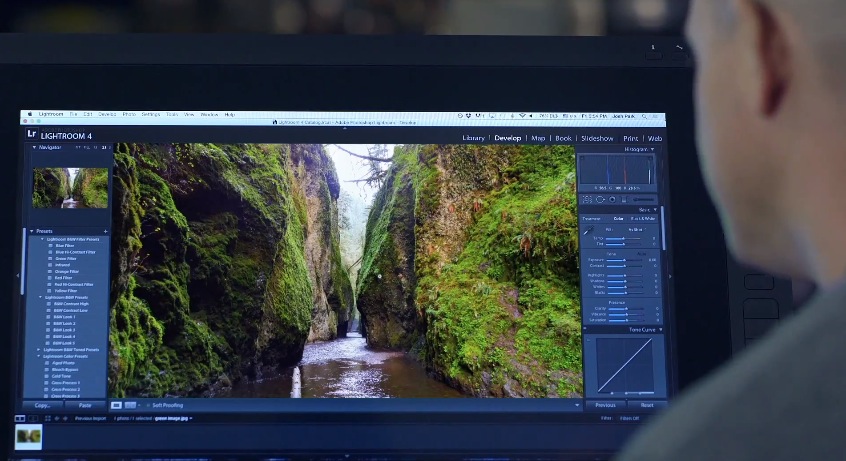Image resolution: width=846 pixels, height=461 pixels.
Task: Adjust the Temp slider
Action: (624, 238)
